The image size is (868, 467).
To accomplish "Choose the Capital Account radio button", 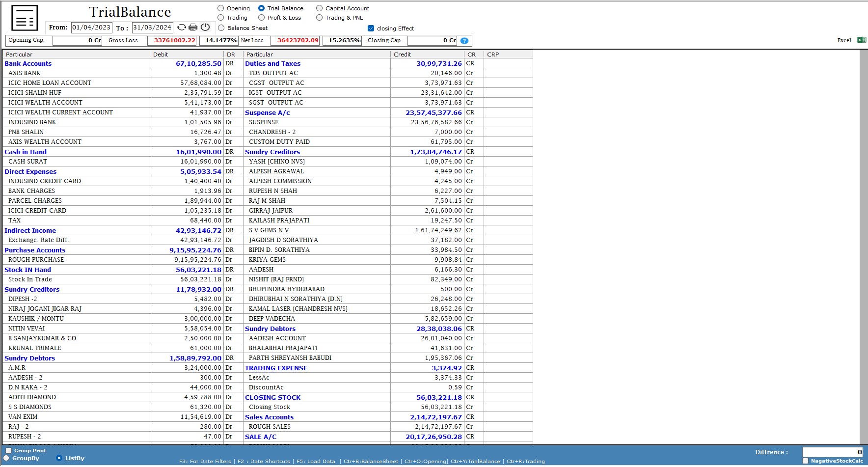I will [320, 8].
